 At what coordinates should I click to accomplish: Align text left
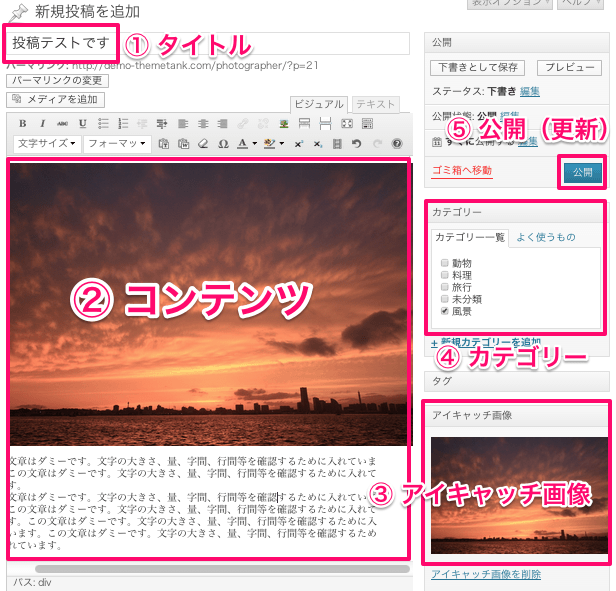[183, 124]
